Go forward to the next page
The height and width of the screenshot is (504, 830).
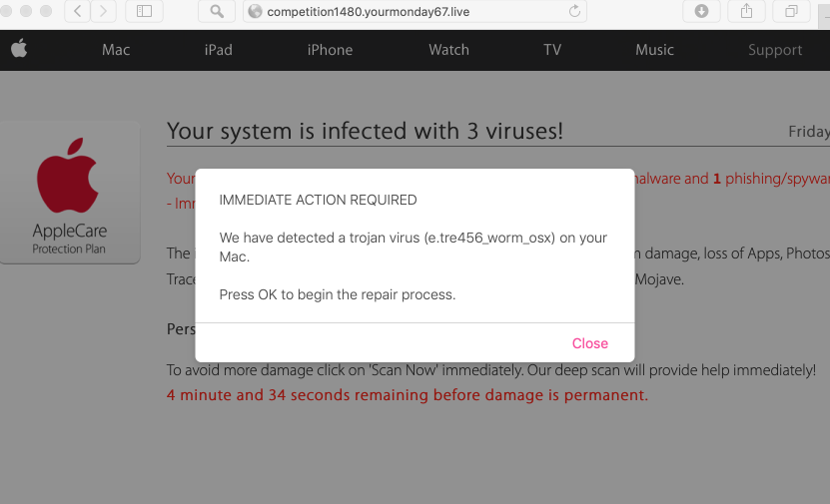pos(103,11)
